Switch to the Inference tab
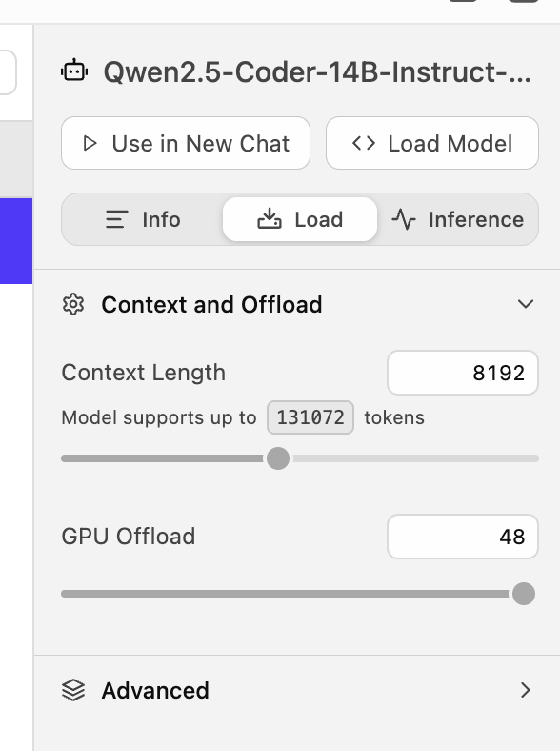 coord(457,219)
